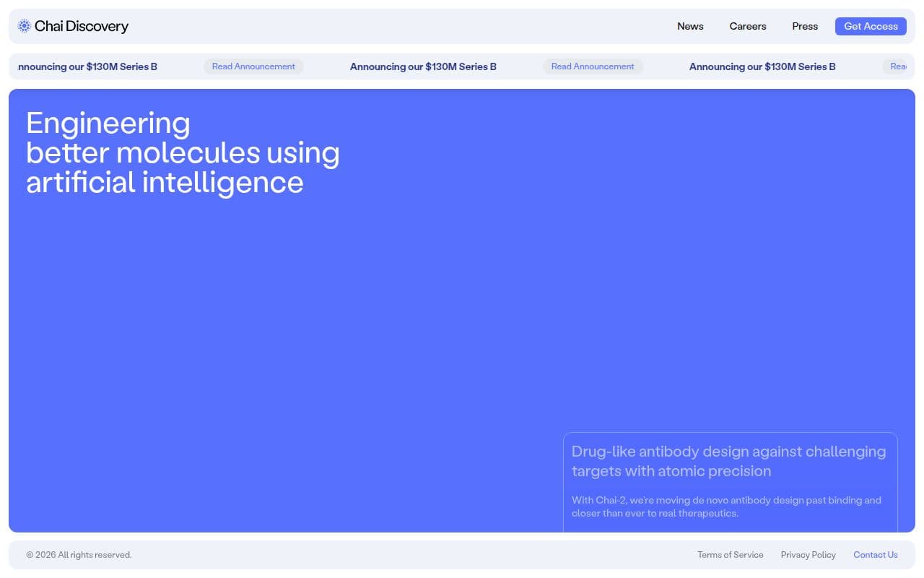Click the Chai Discovery wordmark text
Image resolution: width=924 pixels, height=578 pixels.
pyautogui.click(x=82, y=26)
